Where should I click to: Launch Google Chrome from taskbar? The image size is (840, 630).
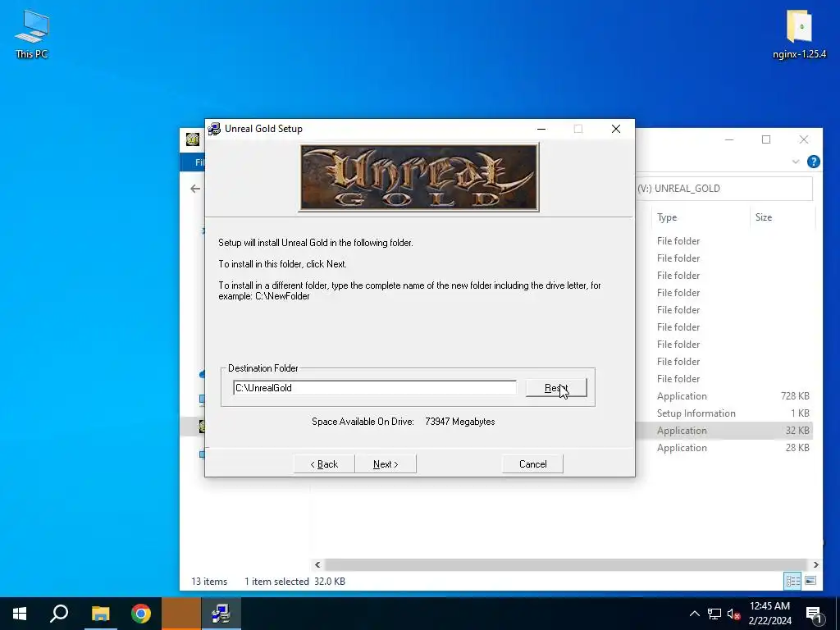coord(141,614)
